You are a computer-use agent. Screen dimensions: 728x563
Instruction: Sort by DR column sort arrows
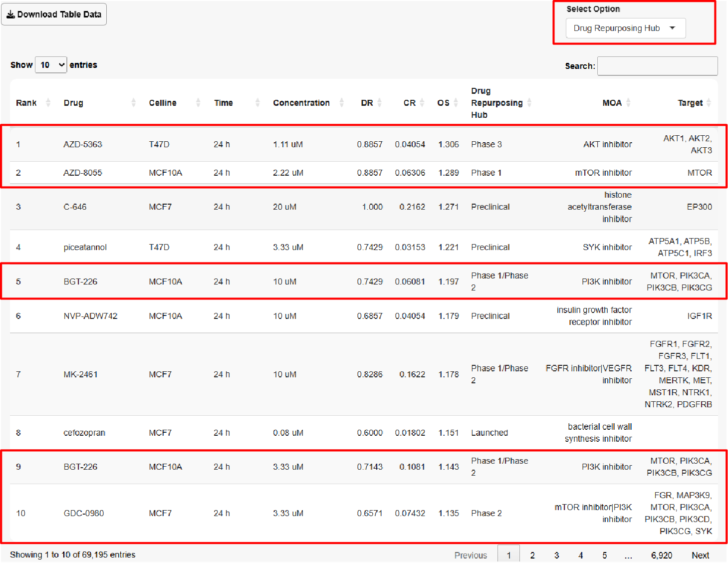380,103
